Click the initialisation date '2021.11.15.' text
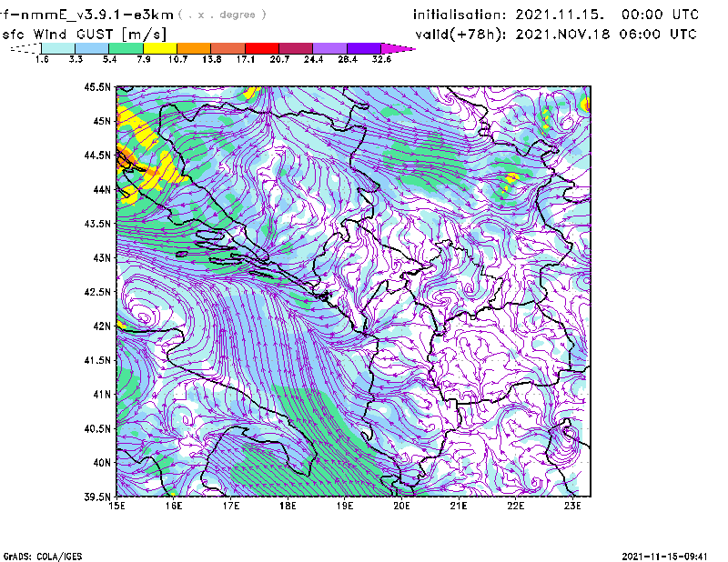Image resolution: width=728 pixels, height=562 pixels. (x=560, y=15)
